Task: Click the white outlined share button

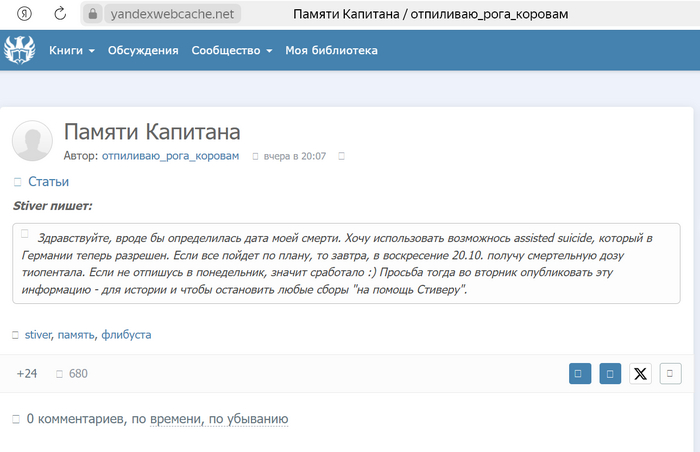Action: point(670,373)
